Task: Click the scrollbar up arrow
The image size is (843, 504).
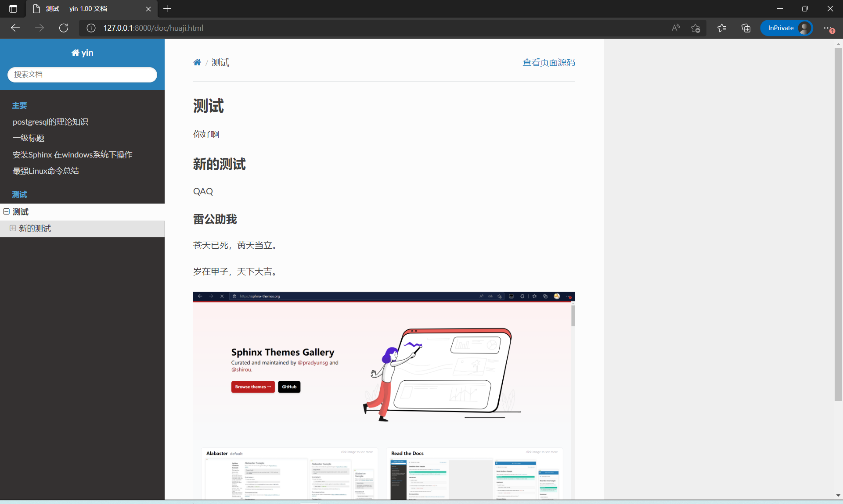Action: [x=838, y=44]
